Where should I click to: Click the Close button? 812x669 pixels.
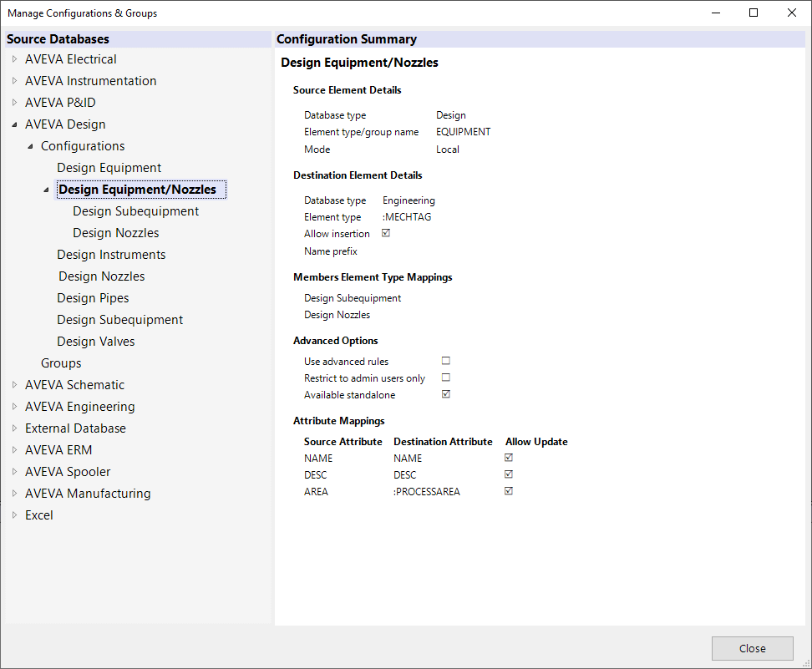752,648
